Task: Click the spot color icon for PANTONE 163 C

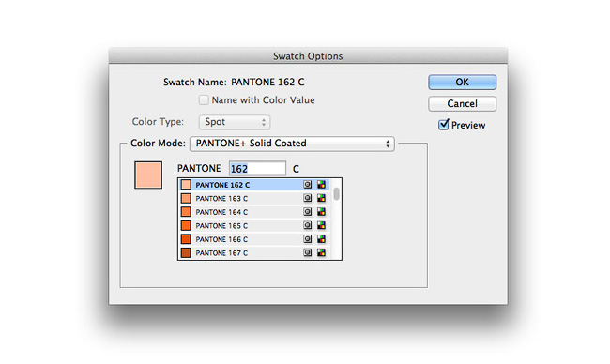Action: click(307, 198)
